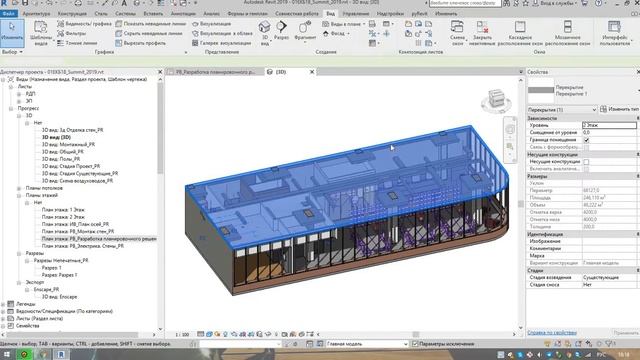Screen dimensions: 640x360
Task: Click Смена окон (Switch Windows)
Action: point(458,33)
